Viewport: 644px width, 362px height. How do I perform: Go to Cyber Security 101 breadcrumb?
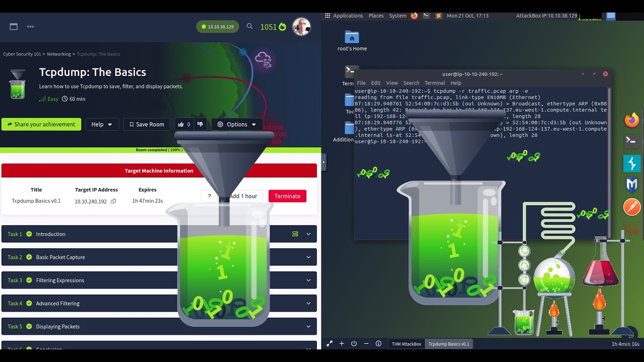(22, 54)
